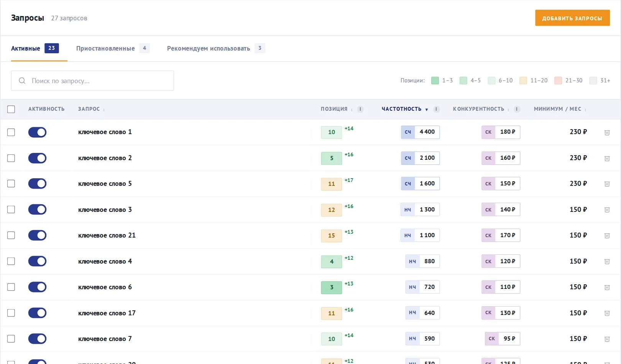Click competition price 160 ₽
The width and height of the screenshot is (621, 364).
tap(508, 158)
